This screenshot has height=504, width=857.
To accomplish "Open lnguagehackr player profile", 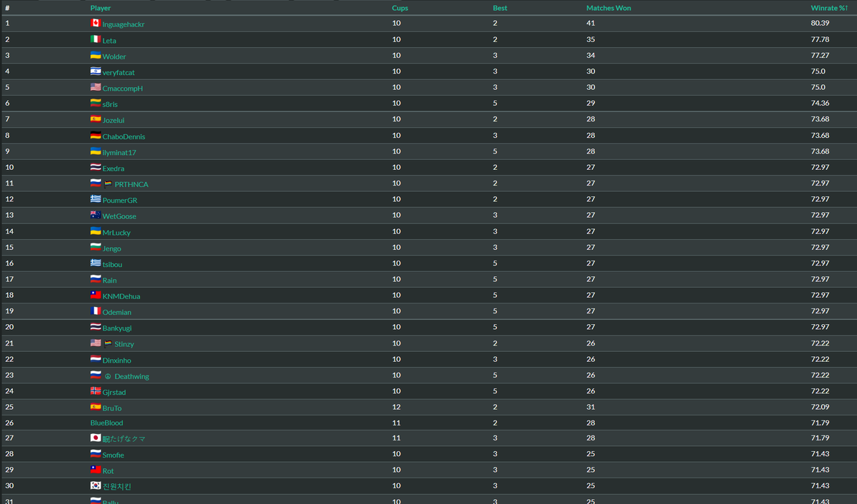I will pos(124,24).
